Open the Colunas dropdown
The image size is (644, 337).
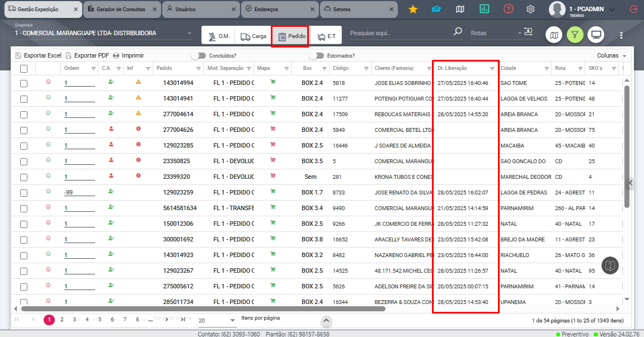pos(612,55)
